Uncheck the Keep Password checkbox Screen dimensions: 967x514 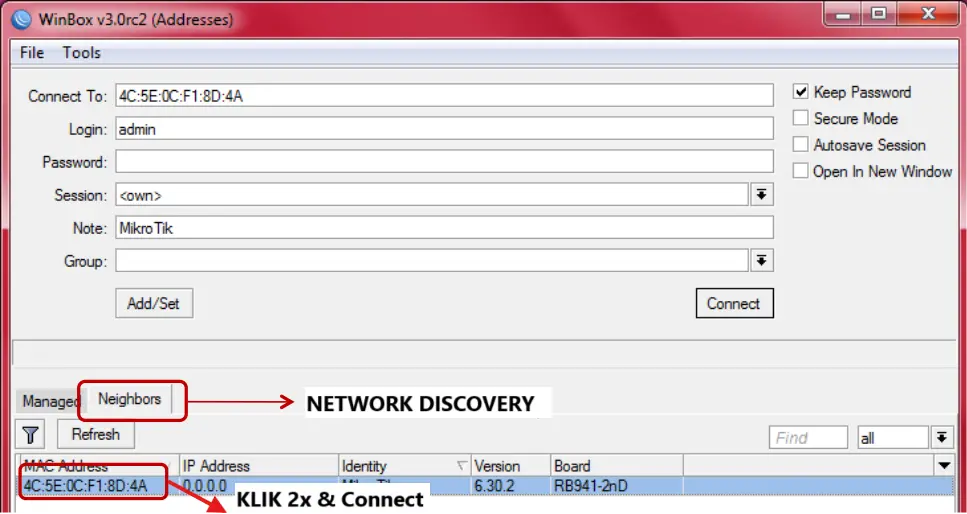click(800, 92)
